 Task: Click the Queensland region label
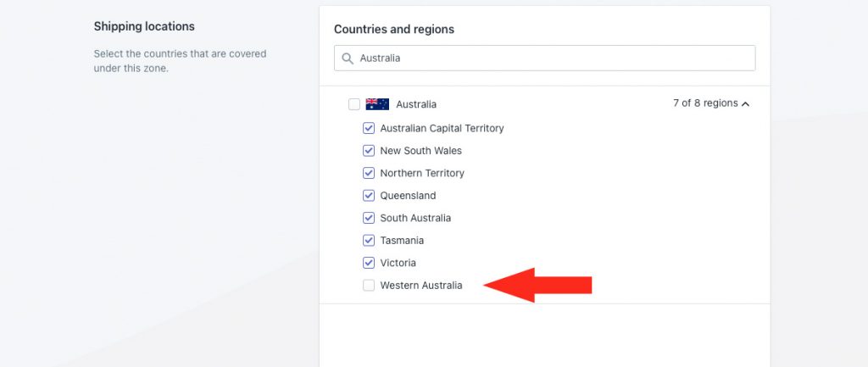[408, 196]
